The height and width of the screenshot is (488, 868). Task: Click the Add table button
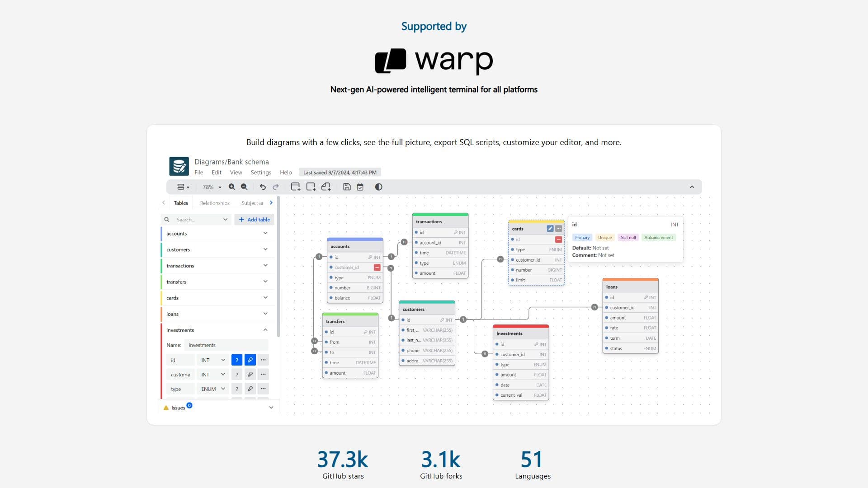[254, 220]
